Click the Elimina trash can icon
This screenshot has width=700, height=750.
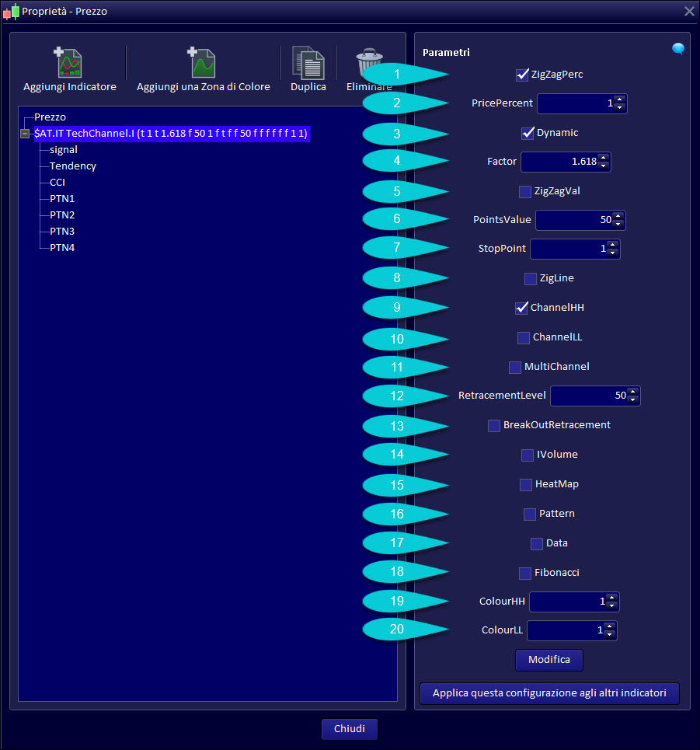(x=369, y=63)
